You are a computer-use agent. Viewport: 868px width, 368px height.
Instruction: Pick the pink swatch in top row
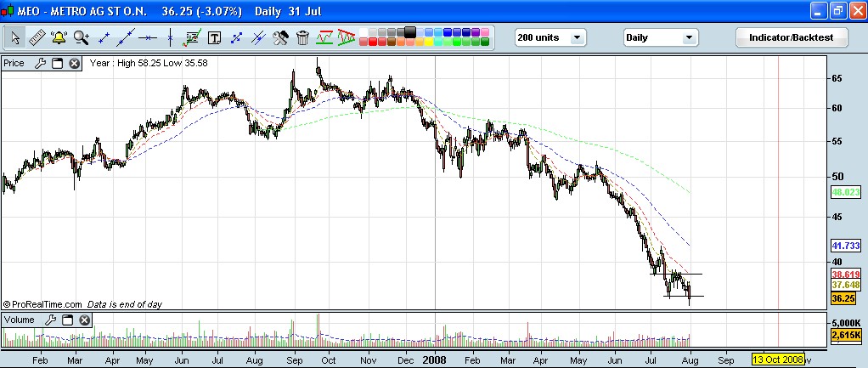pyautogui.click(x=485, y=32)
